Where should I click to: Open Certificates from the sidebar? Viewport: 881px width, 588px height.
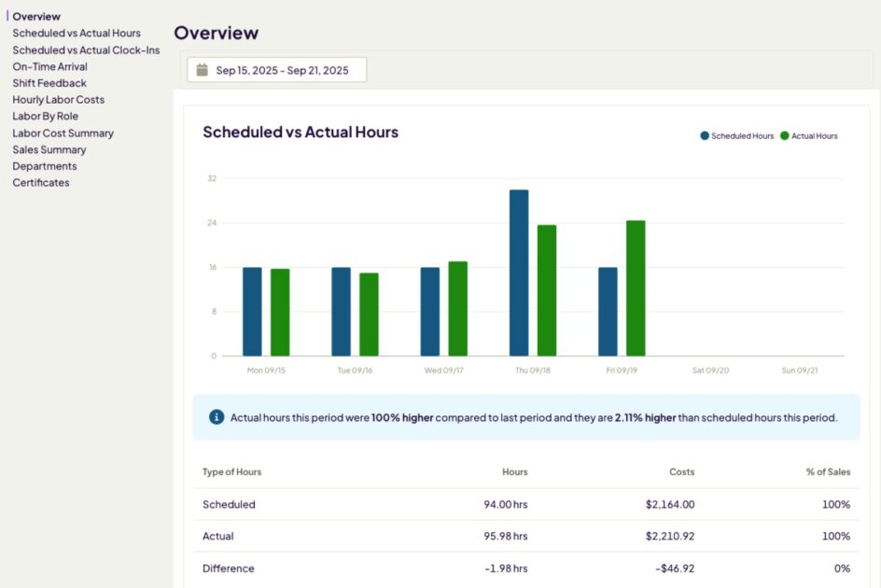click(41, 183)
